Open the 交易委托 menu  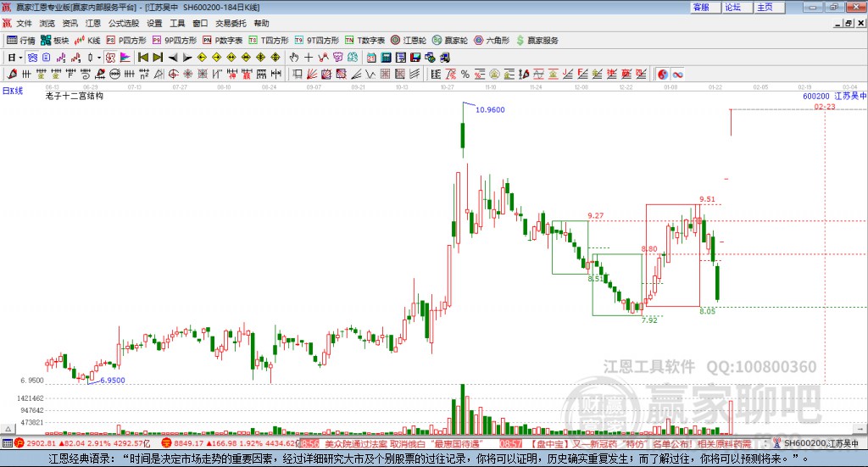pyautogui.click(x=231, y=23)
